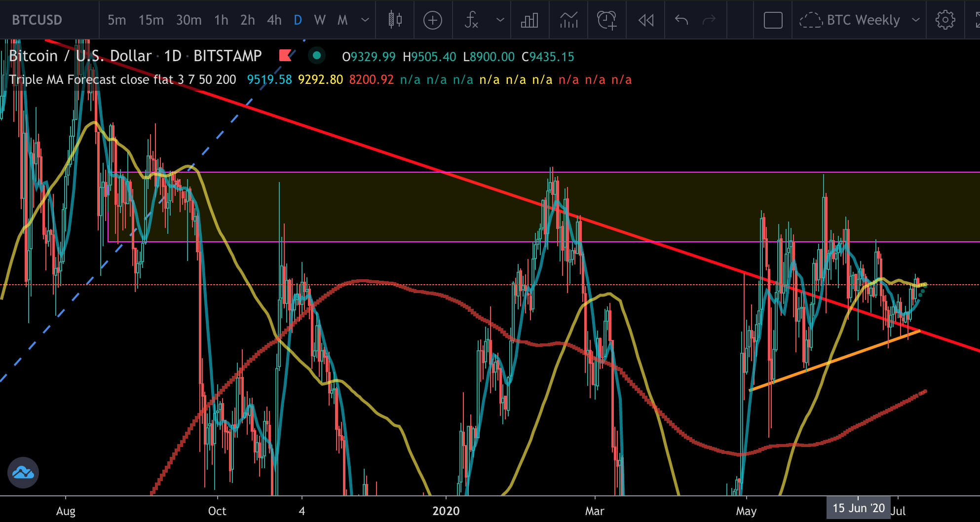The image size is (980, 522).
Task: Click the 8200.92 indicator value
Action: (371, 79)
